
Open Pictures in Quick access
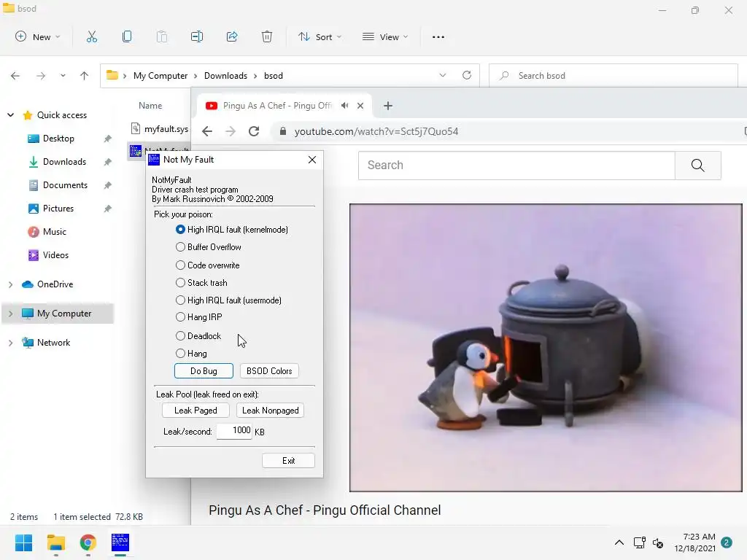(x=58, y=209)
